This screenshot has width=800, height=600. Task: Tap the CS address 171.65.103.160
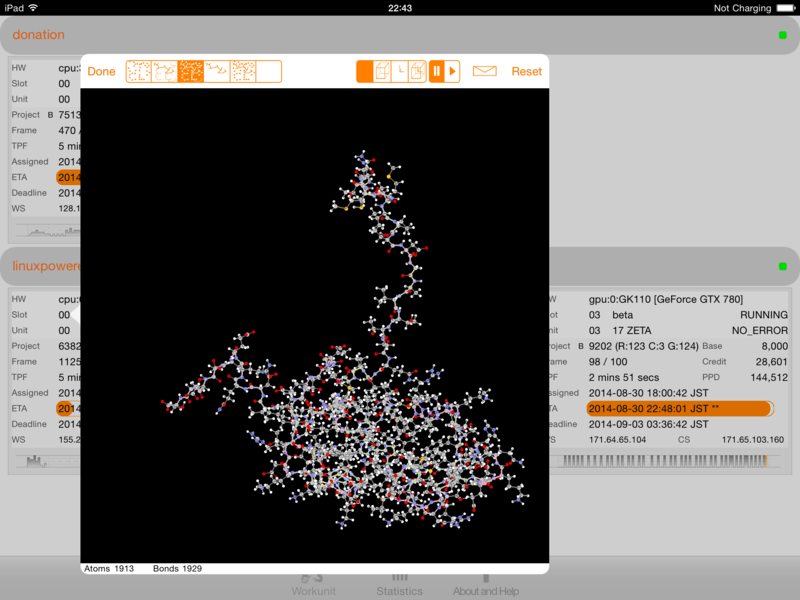pyautogui.click(x=753, y=440)
